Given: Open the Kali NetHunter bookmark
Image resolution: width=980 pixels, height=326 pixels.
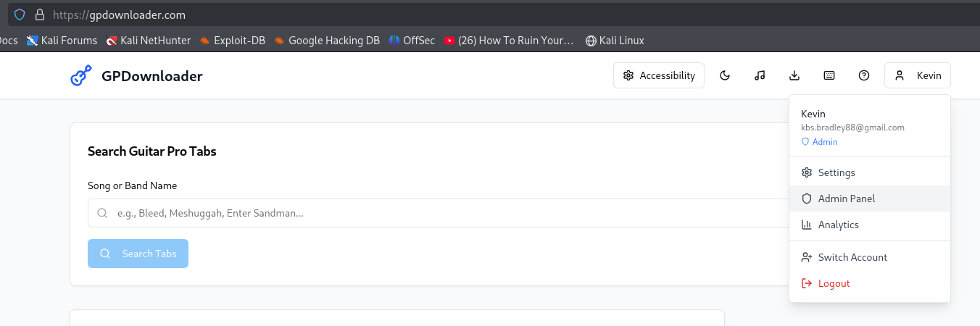Looking at the screenshot, I should point(148,41).
